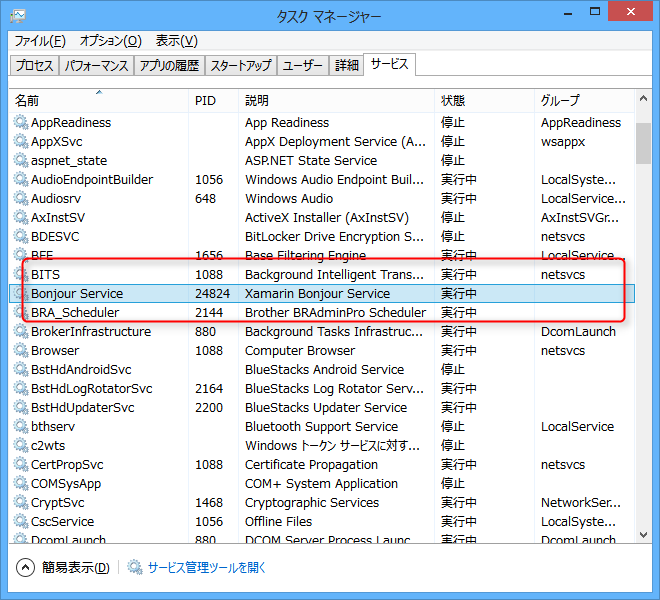Open the サービス管理ツールを開く link
The width and height of the screenshot is (660, 600).
[x=207, y=568]
